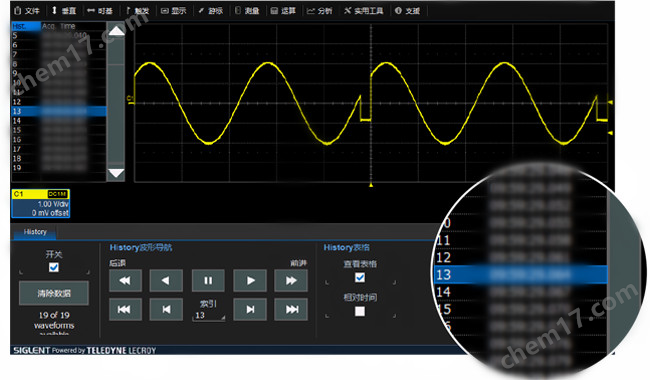The height and width of the screenshot is (380, 650).
Task: Jump to the last history waveform
Action: pos(291,309)
